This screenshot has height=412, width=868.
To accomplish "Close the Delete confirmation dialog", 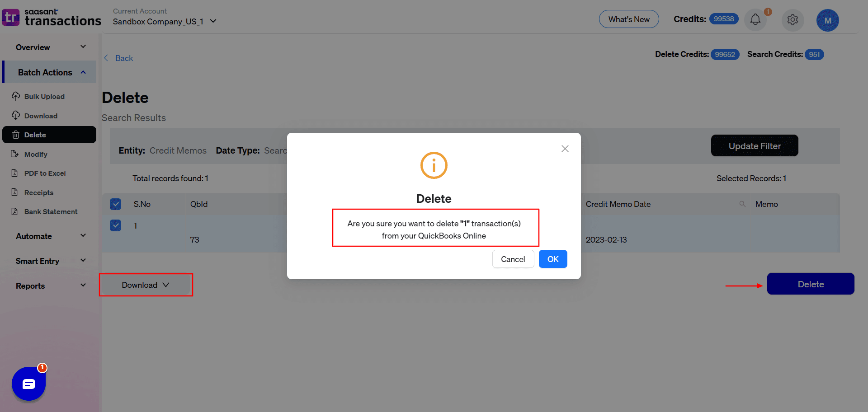I will [565, 149].
